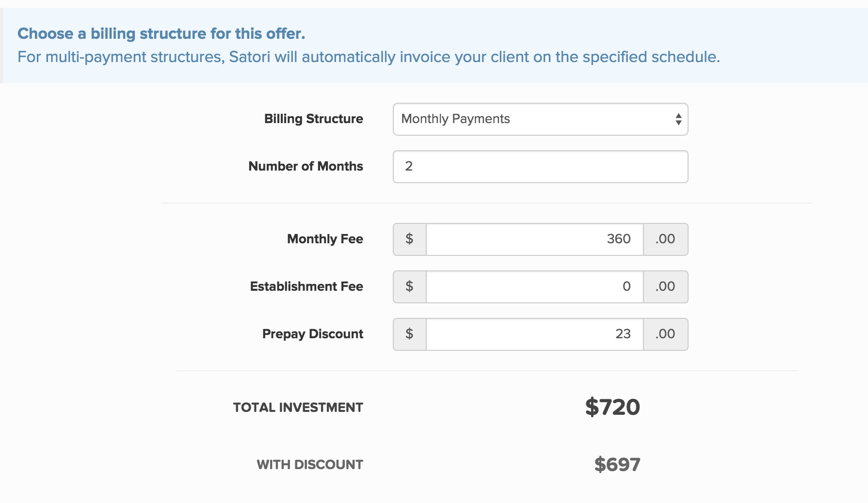Screen dimensions: 868x503
Task: Click the $697 with discount amount
Action: point(617,465)
